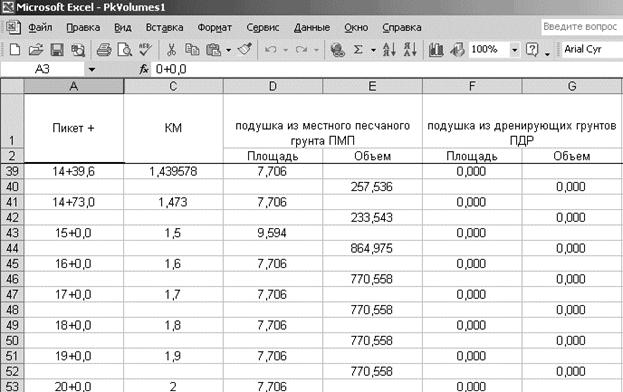Click the Select All corner button
The image size is (623, 392).
[x=12, y=86]
